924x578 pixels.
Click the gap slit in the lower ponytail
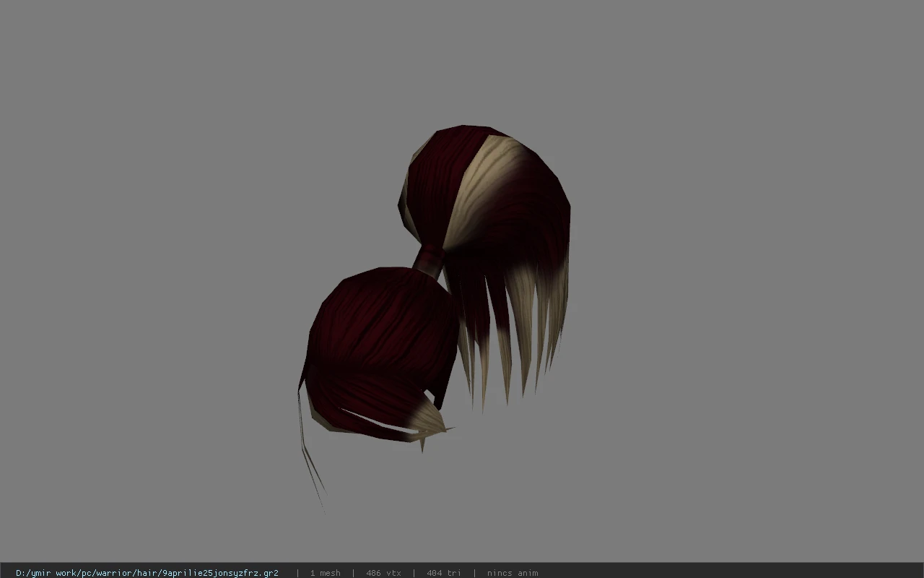coord(379,423)
